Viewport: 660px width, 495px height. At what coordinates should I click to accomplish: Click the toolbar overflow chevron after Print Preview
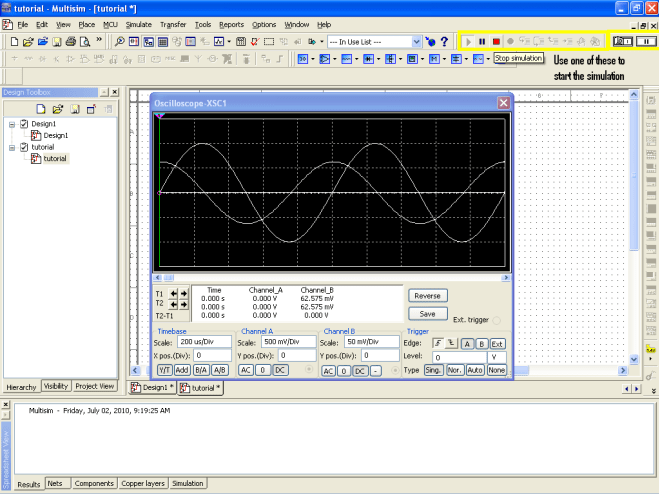coord(99,40)
